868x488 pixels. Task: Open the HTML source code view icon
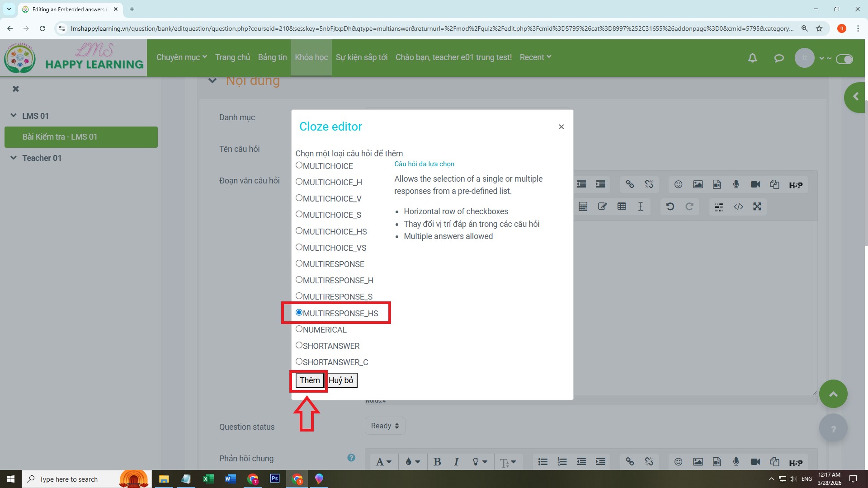point(738,206)
